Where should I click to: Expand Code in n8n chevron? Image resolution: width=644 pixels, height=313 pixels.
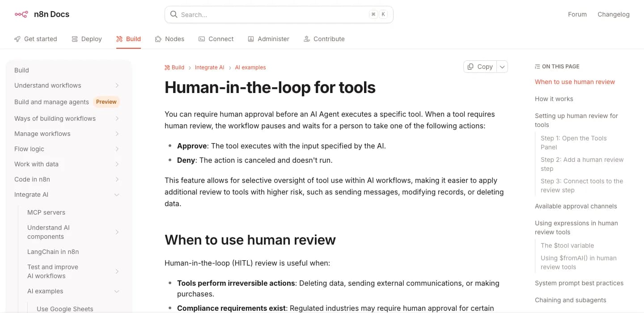pyautogui.click(x=117, y=179)
